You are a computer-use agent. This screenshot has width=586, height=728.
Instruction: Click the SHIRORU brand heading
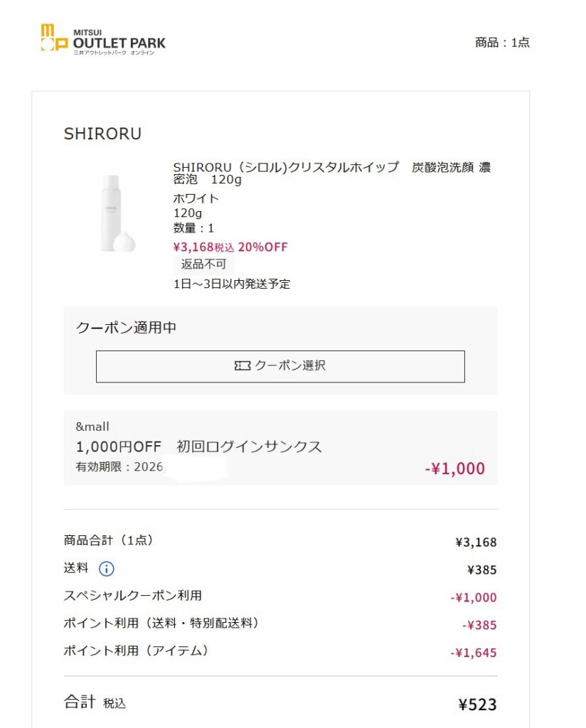coord(102,134)
